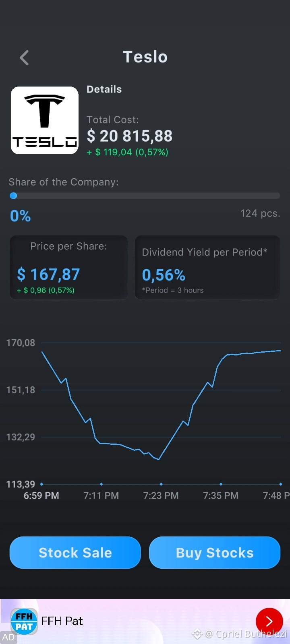Viewport: 290px width, 644px height.
Task: Tap the Teslo company logo image
Action: pyautogui.click(x=45, y=120)
